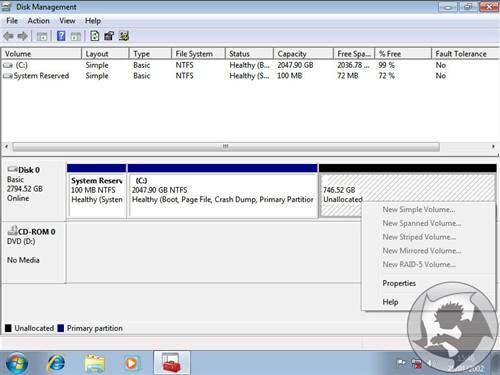The height and width of the screenshot is (375, 500).
Task: Click New RAID-5 Volume... menu entry
Action: 419,264
